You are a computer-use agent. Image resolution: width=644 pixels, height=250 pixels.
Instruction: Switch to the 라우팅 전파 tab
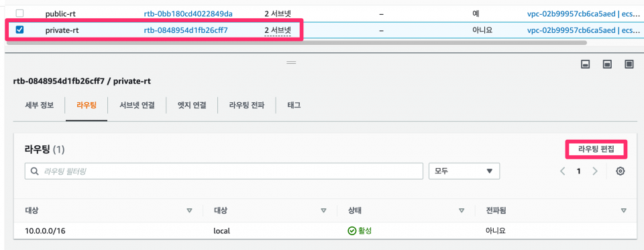click(246, 105)
